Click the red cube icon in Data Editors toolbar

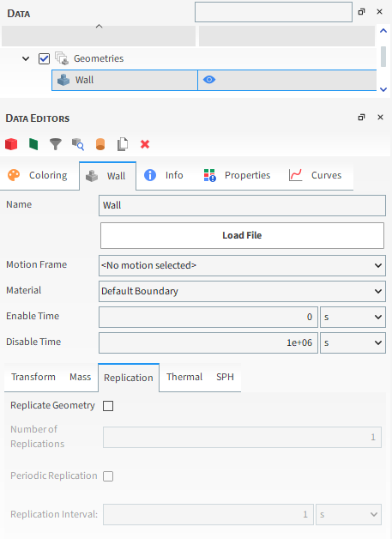11,144
